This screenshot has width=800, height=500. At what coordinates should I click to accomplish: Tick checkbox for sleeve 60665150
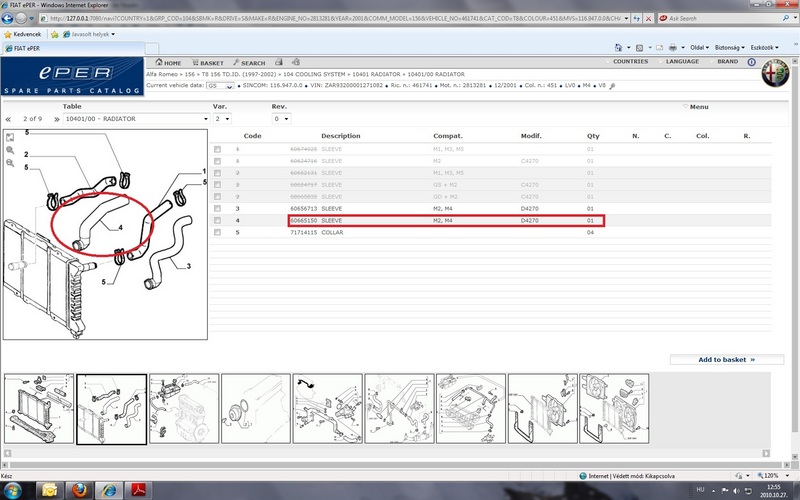pos(217,220)
